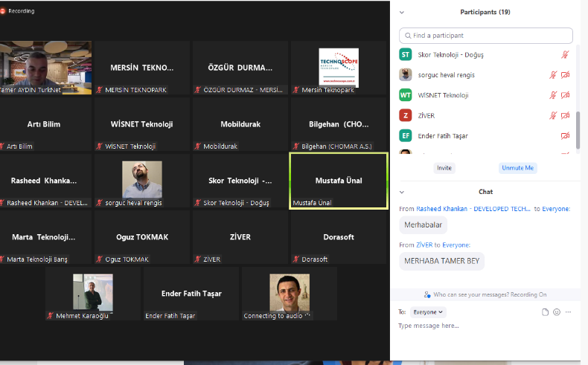The image size is (588, 365).
Task: Click ZİVER sender name link in chat
Action: click(x=424, y=245)
